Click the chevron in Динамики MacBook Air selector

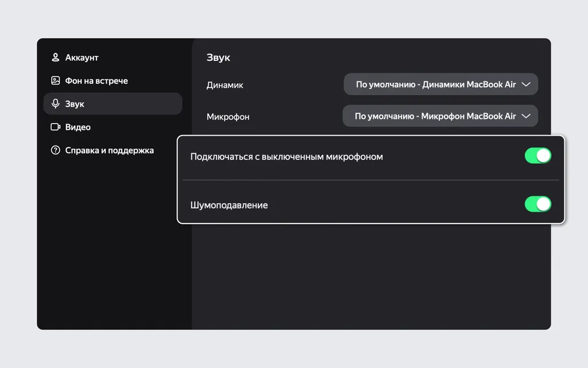coord(526,84)
